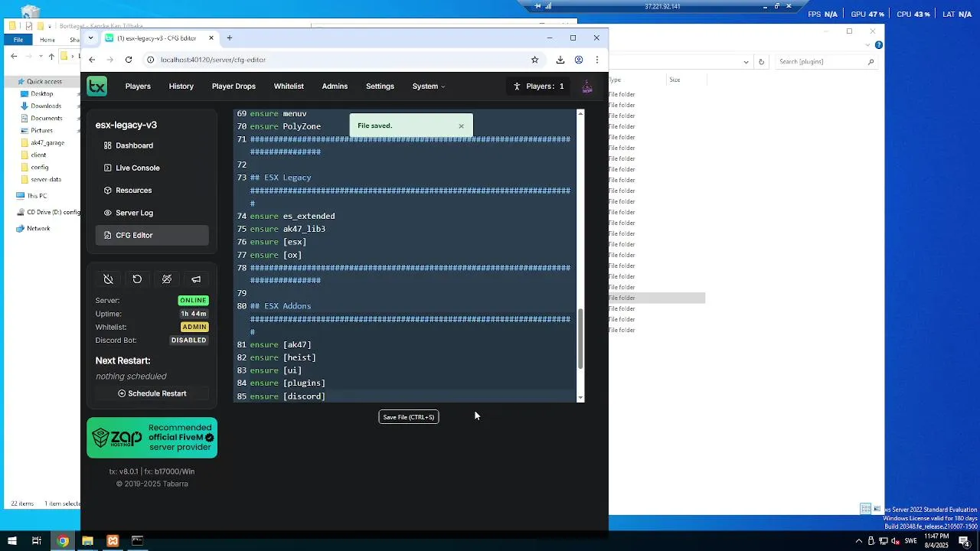Open the Settings page
Viewport: 980px width, 551px height.
(x=380, y=86)
